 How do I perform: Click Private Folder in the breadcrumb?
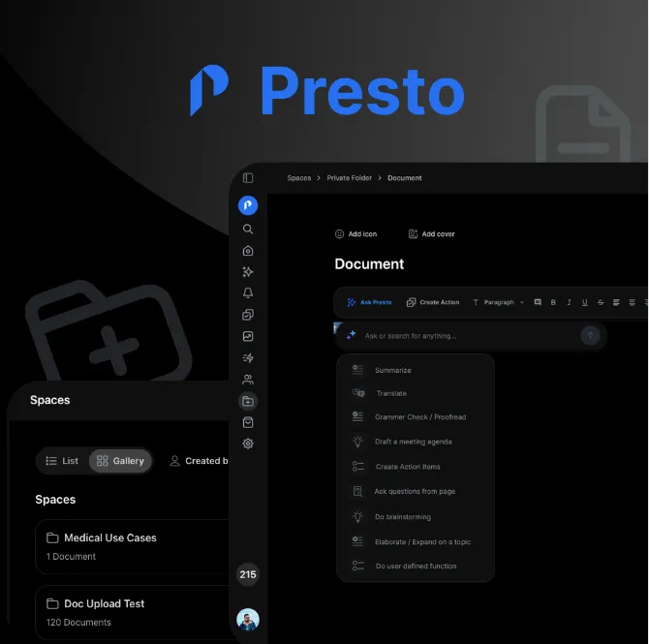350,178
